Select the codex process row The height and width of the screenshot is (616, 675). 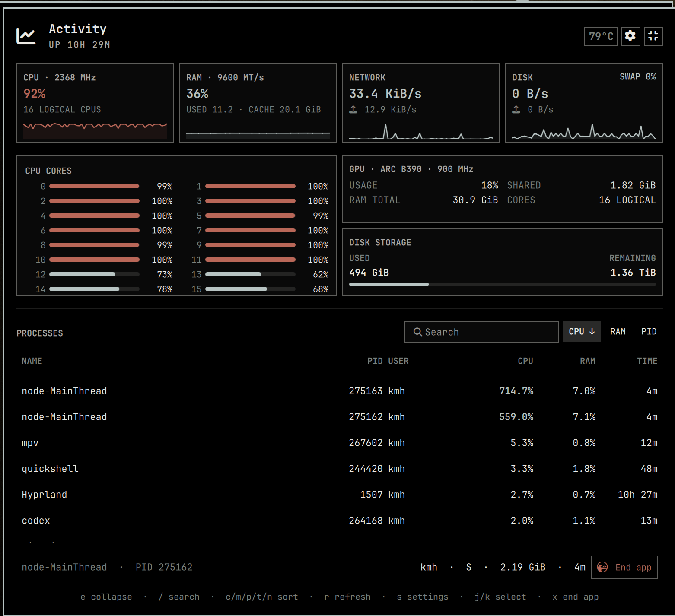340,521
